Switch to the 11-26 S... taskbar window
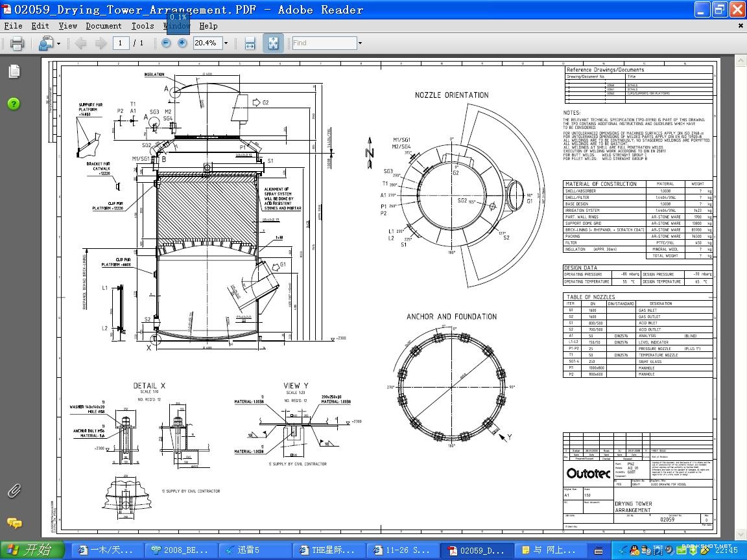Image resolution: width=747 pixels, height=560 pixels. [401, 550]
